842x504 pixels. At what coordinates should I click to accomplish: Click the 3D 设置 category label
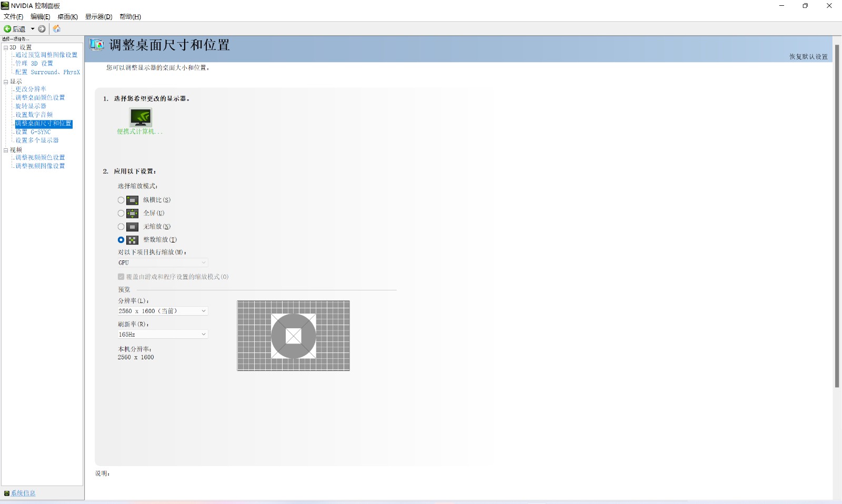[21, 47]
